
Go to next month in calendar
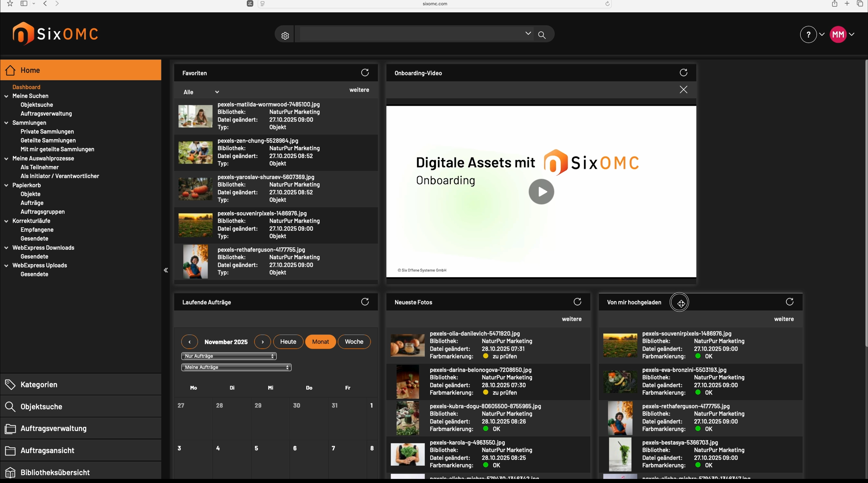(262, 342)
